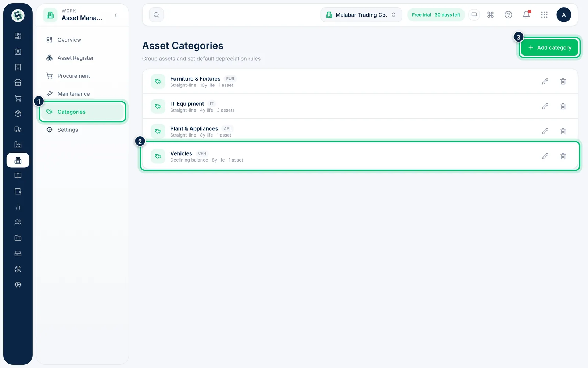Screen dimensions: 588x368
Task: Open the factory icon in the left rail
Action: coord(18,145)
